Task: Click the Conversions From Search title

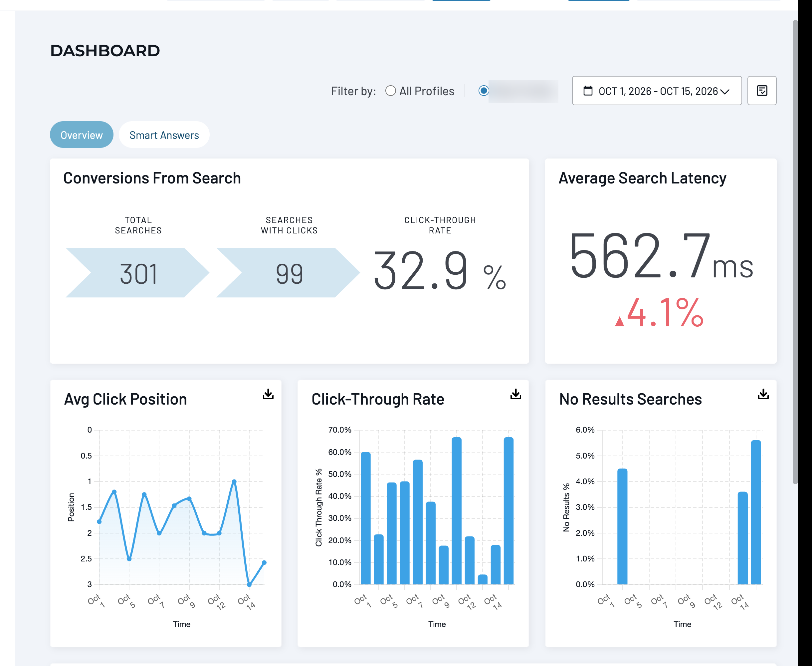Action: (152, 178)
